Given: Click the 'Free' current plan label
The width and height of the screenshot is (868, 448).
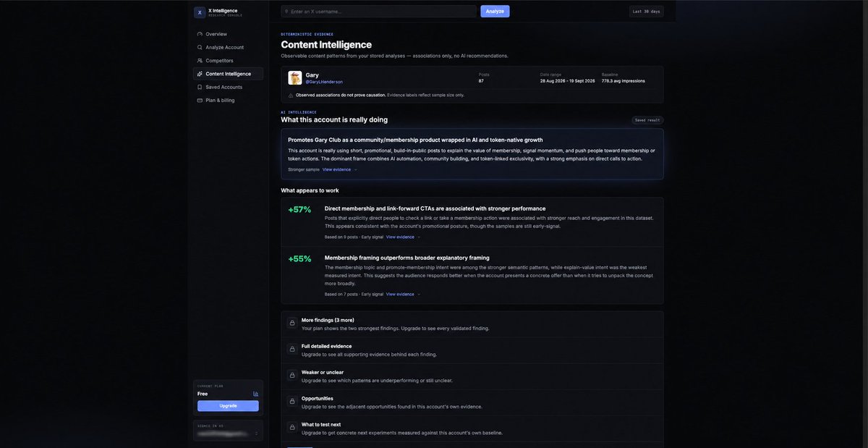Looking at the screenshot, I should [203, 394].
